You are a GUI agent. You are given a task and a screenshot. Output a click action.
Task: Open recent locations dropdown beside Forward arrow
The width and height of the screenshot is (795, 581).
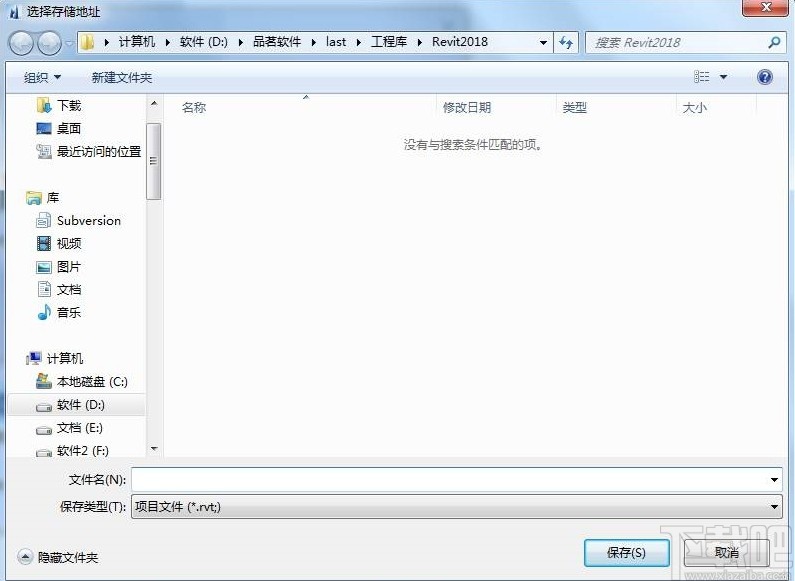click(x=69, y=43)
